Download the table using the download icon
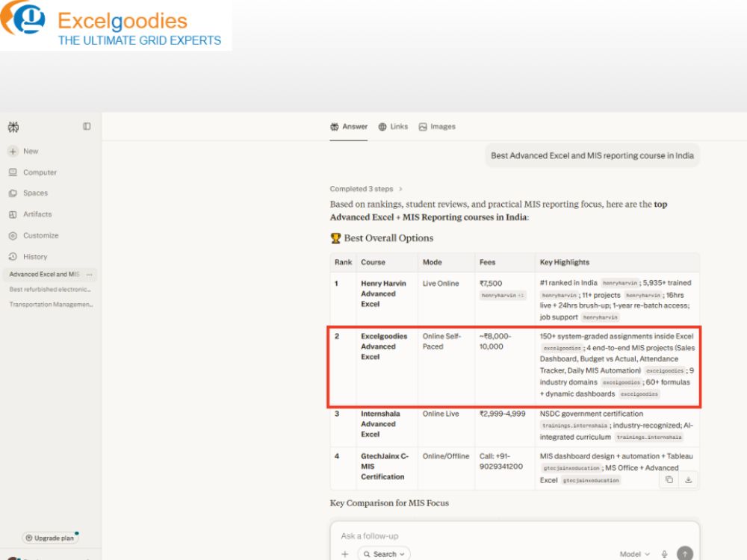This screenshot has width=747, height=560. point(689,479)
